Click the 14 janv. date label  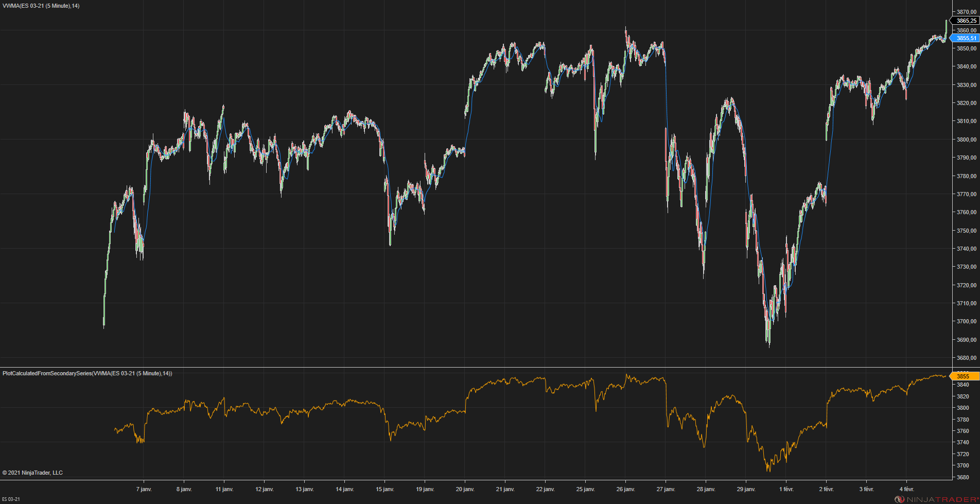click(x=344, y=489)
